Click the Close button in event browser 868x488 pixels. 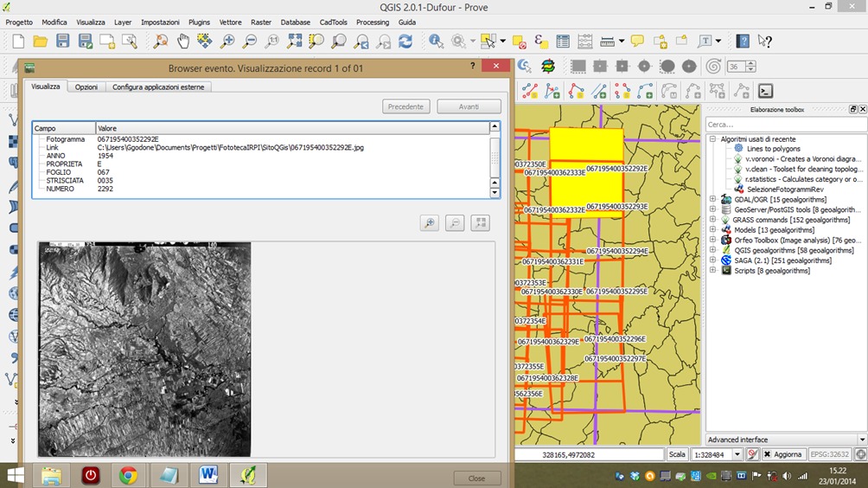[x=476, y=478]
